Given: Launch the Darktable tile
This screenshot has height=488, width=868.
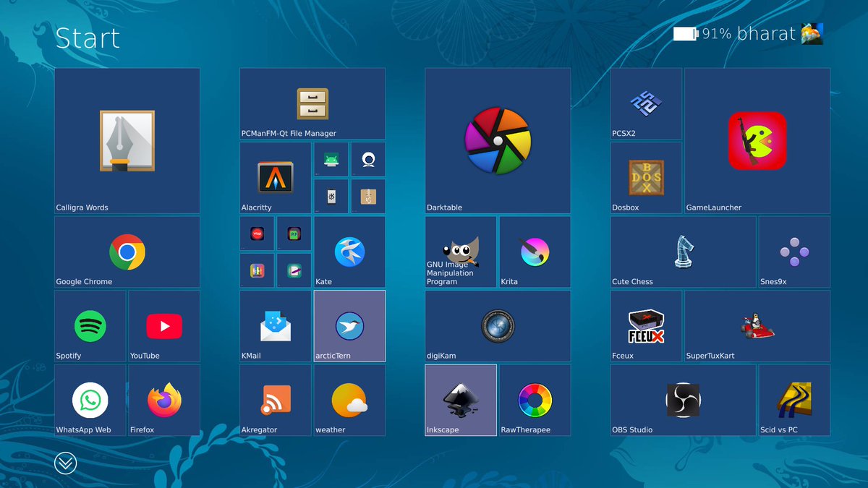Looking at the screenshot, I should pyautogui.click(x=498, y=141).
